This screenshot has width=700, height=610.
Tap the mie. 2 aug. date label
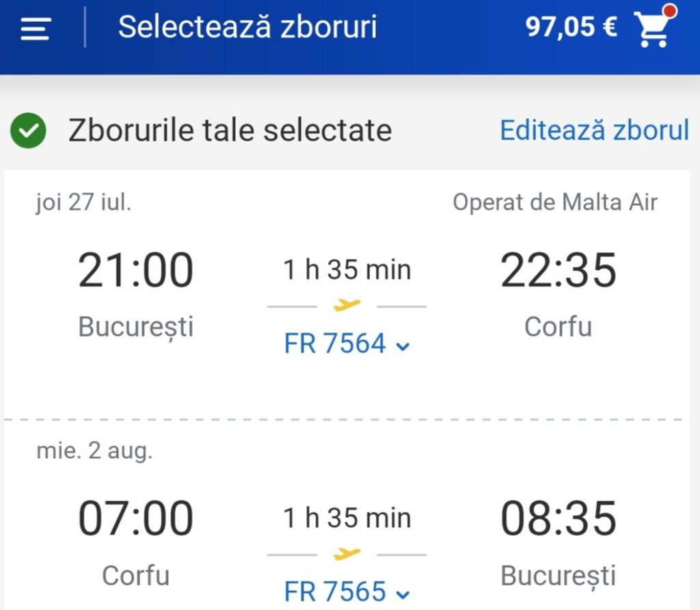[x=94, y=452]
